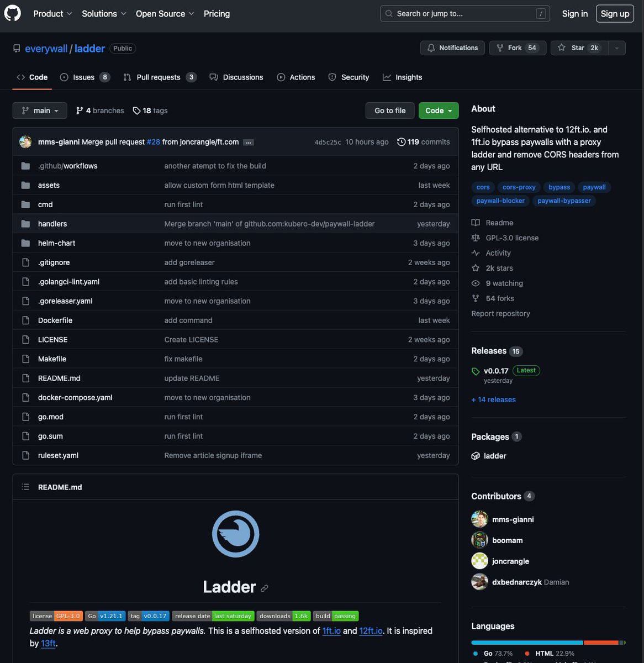This screenshot has height=663, width=644.
Task: Open the Star list dropdown caret
Action: [x=616, y=48]
